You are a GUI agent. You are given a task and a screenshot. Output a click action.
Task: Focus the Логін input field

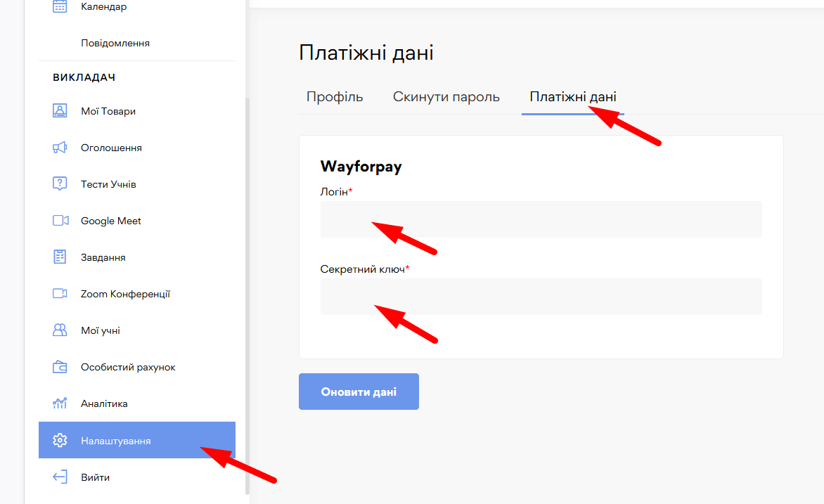[x=541, y=219]
